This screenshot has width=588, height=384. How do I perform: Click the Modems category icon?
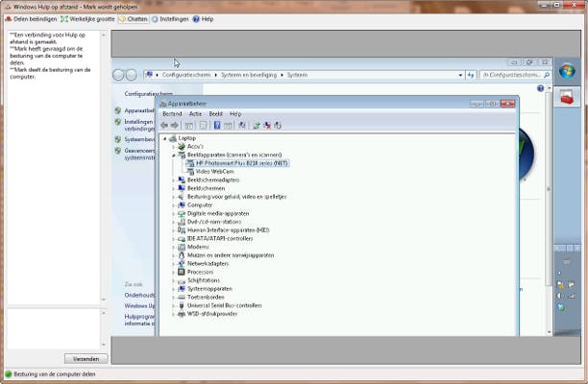[182, 247]
